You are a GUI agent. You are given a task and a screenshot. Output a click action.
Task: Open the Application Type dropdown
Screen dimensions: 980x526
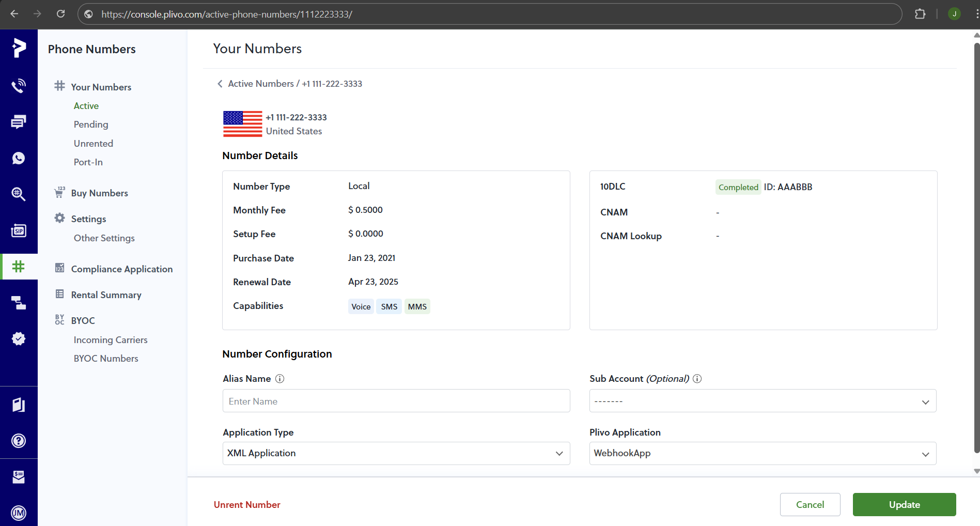(x=396, y=453)
